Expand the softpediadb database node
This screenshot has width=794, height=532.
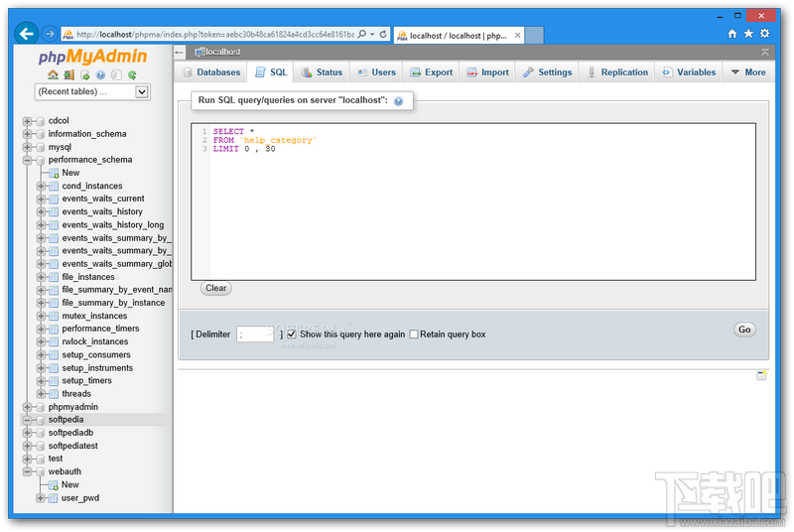(28, 433)
